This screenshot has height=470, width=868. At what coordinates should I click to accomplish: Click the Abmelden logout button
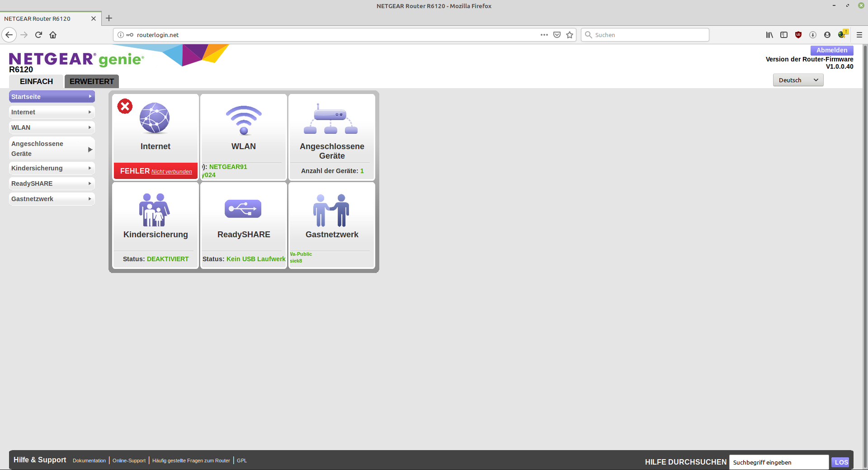click(x=831, y=50)
